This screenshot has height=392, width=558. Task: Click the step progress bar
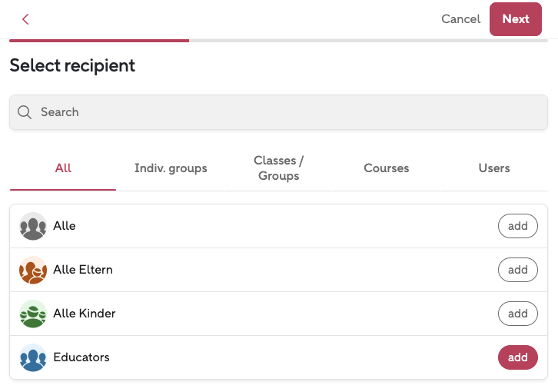click(x=278, y=40)
